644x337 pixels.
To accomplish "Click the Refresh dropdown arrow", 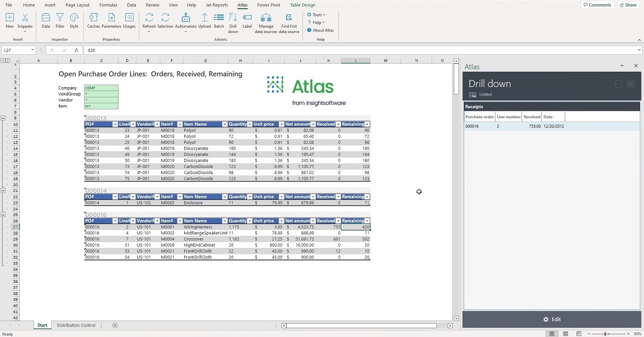I will [149, 32].
